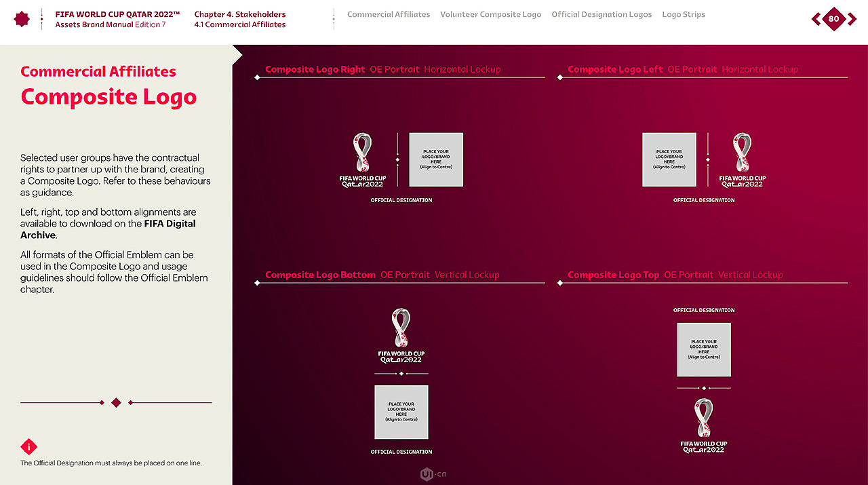Screen dimensions: 868x485
Task: Select the logo placeholder in Composite Logo Bottom
Action: pyautogui.click(x=401, y=412)
